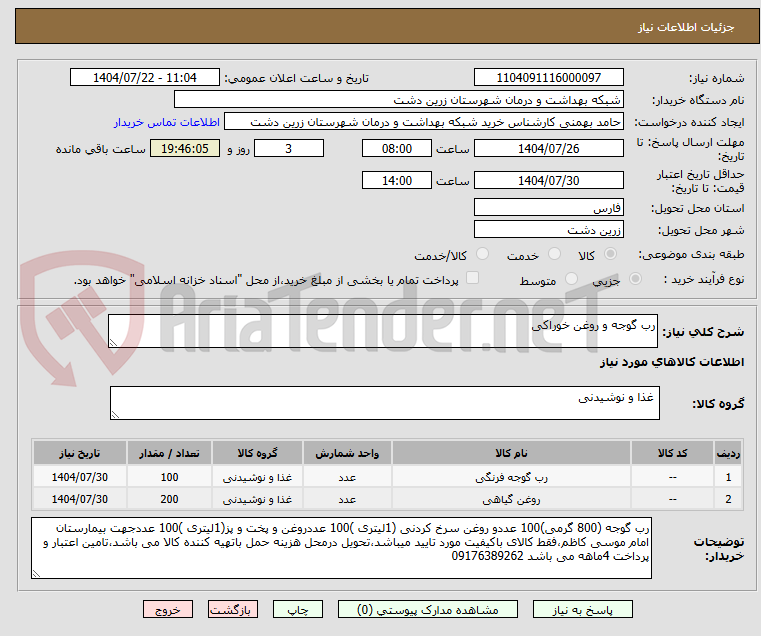The height and width of the screenshot is (636, 761).
Task: Select the خدمت radio button
Action: coord(554,254)
